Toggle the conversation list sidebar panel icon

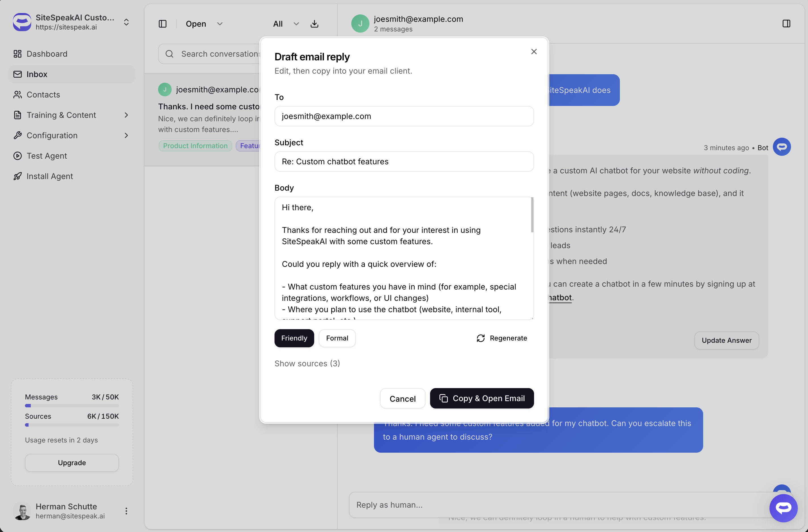click(163, 24)
